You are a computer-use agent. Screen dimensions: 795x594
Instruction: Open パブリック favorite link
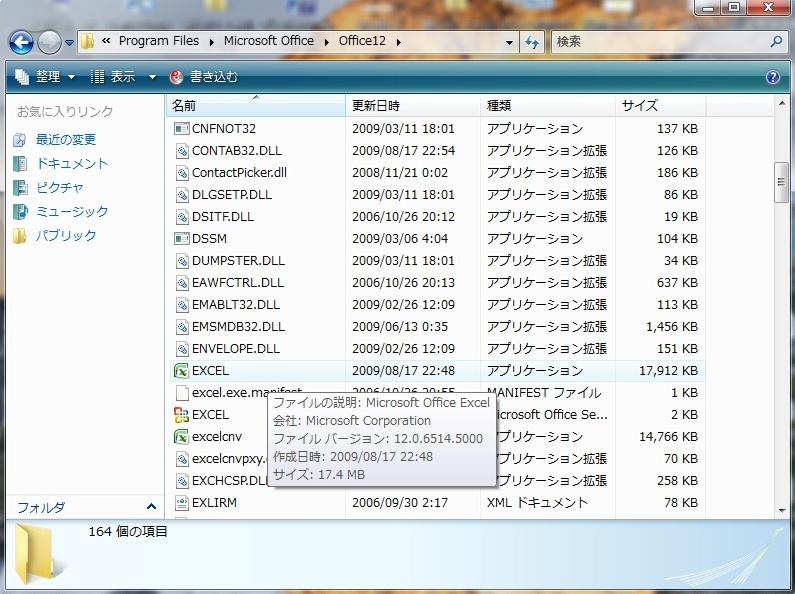(x=66, y=235)
